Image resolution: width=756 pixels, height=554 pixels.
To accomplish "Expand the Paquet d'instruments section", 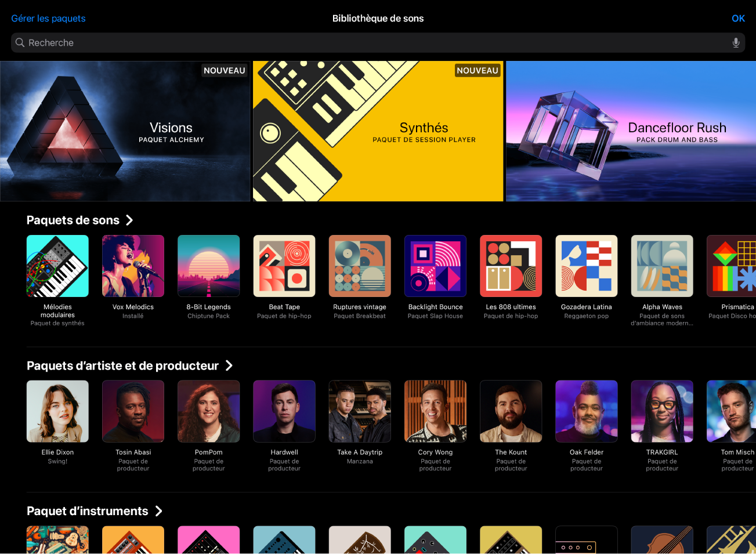I will (95, 511).
